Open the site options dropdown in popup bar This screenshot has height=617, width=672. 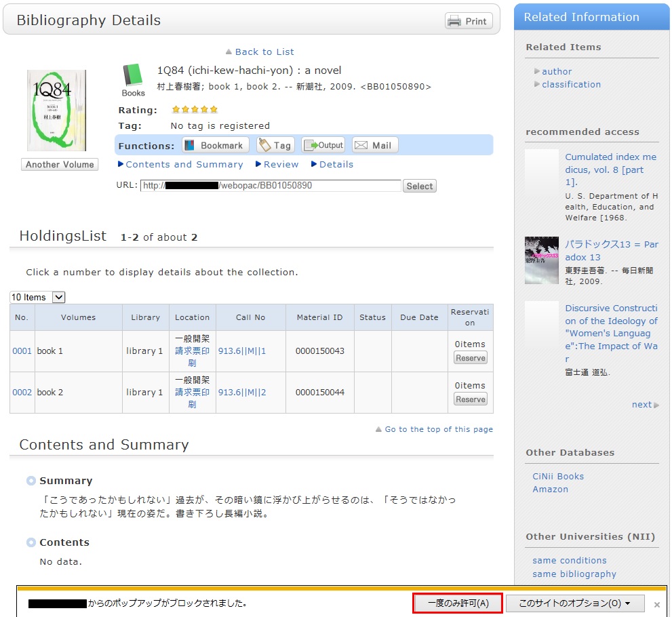(x=576, y=603)
